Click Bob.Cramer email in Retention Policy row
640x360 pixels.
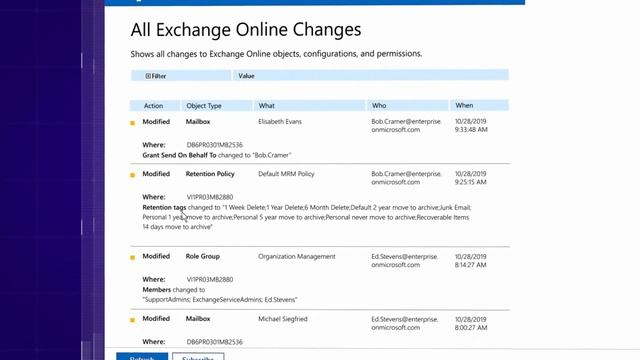[x=406, y=178]
